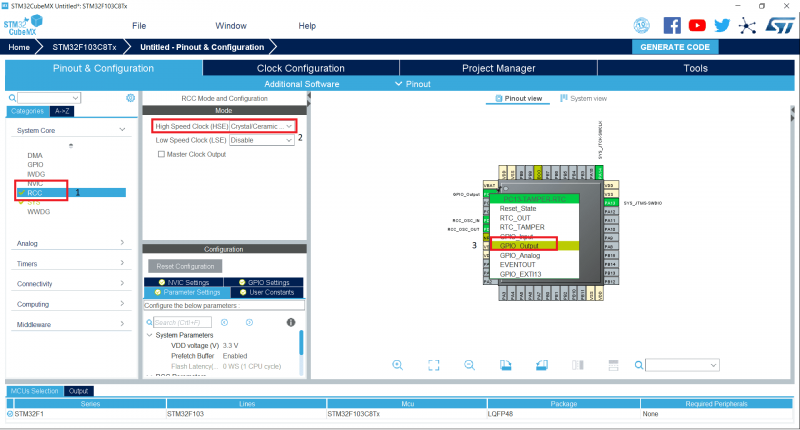
Task: Open the category search combo box
Action: click(x=49, y=98)
